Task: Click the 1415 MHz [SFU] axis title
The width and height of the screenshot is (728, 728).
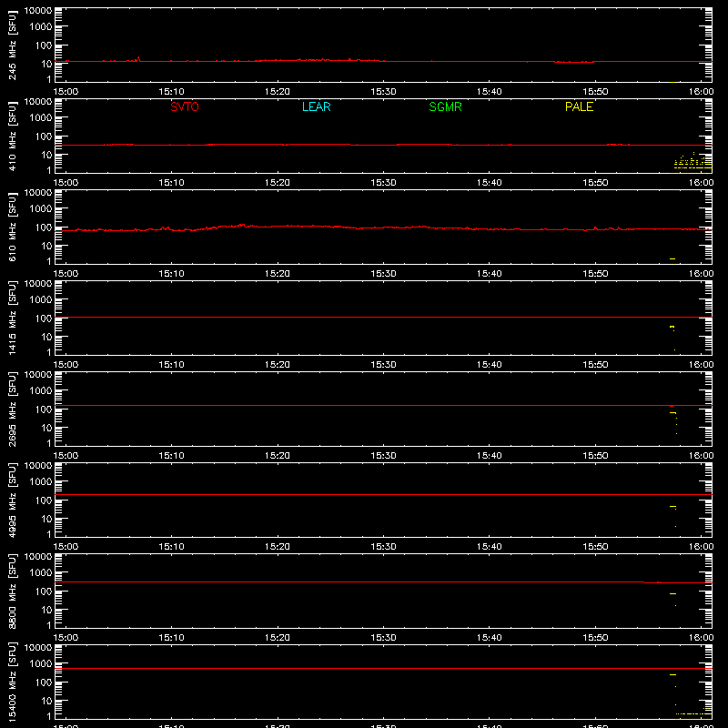Action: (12, 318)
